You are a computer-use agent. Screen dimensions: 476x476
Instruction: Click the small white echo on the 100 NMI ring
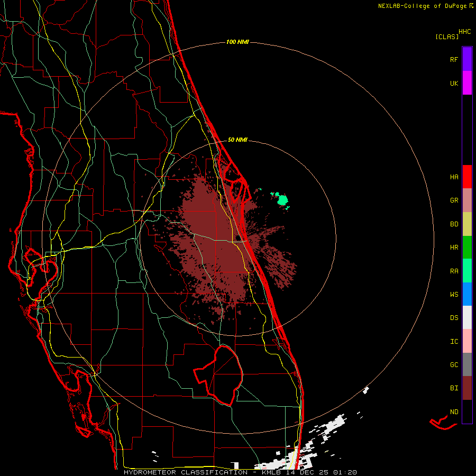click(x=366, y=390)
